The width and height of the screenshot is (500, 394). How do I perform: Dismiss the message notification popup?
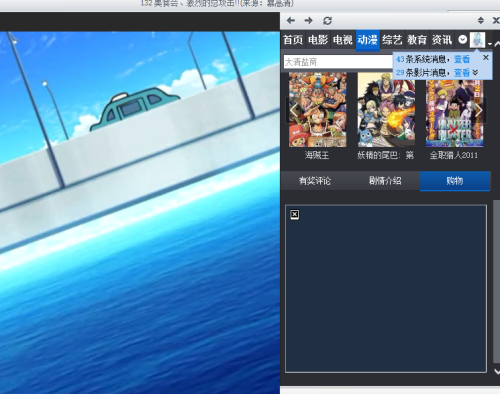click(486, 57)
